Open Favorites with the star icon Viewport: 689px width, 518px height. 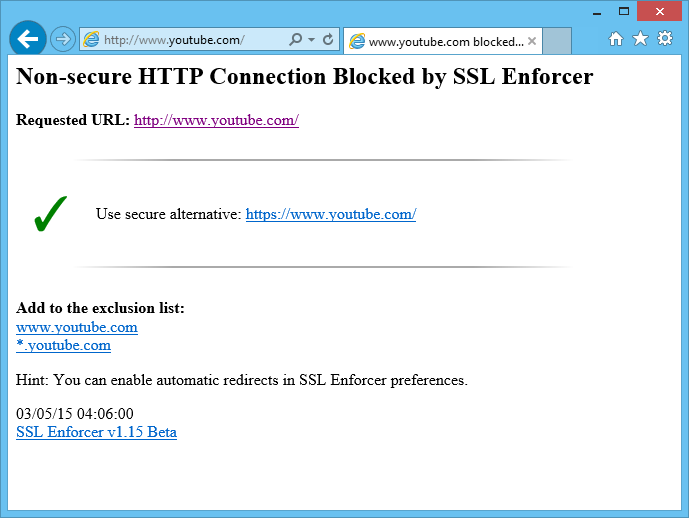point(640,39)
